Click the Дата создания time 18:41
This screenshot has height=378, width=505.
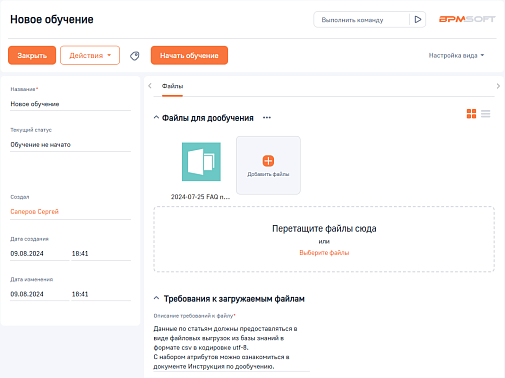tap(101, 254)
